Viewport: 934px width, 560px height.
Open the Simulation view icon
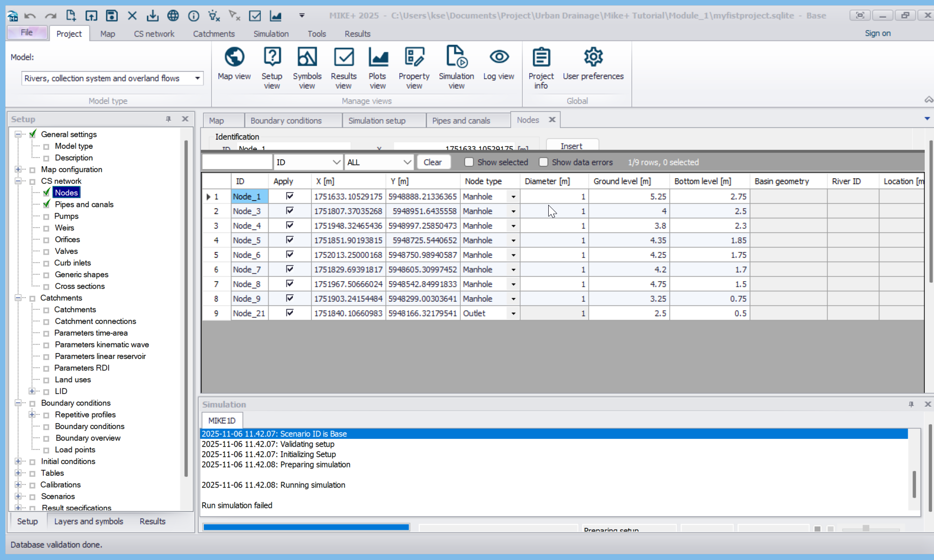tap(456, 57)
